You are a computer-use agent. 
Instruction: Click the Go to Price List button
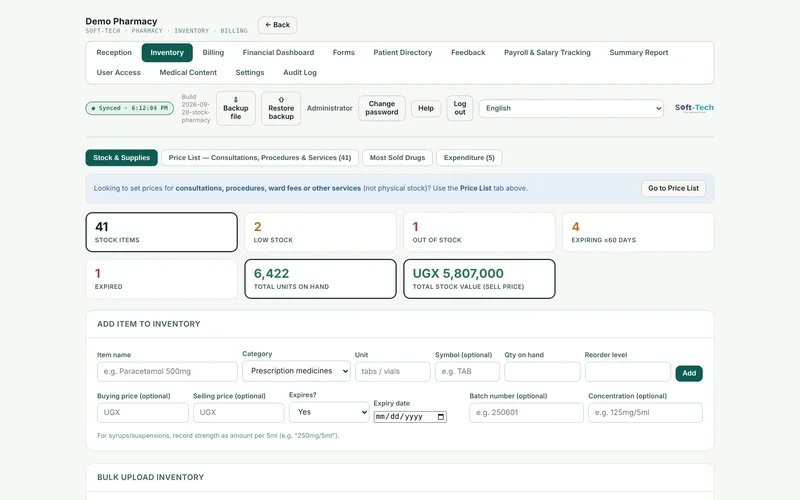(x=673, y=188)
